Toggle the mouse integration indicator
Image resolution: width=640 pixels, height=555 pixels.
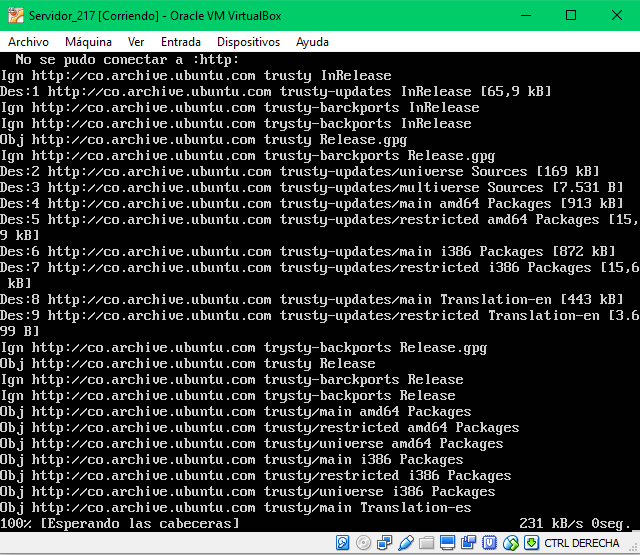511,543
